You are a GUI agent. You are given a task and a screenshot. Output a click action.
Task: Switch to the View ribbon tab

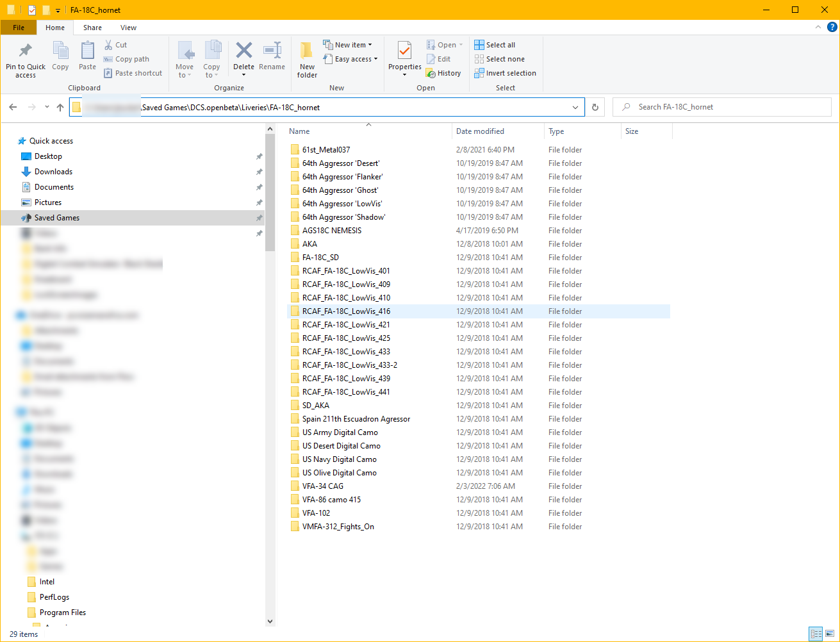(x=129, y=28)
